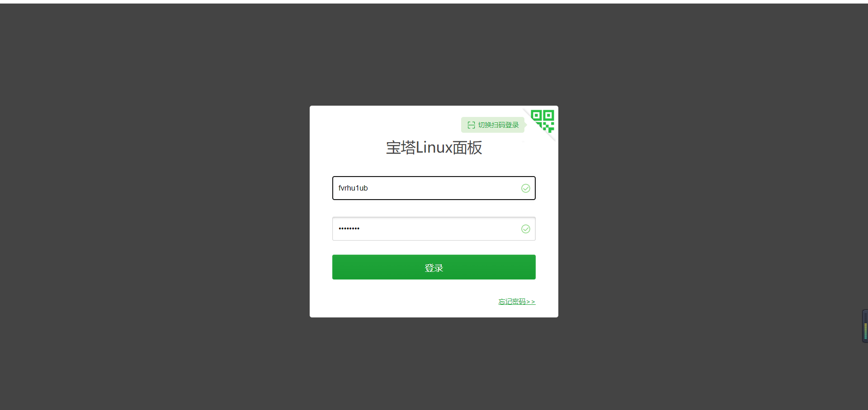The width and height of the screenshot is (868, 410).
Task: Focus the username field containing fvrhu1ub
Action: tap(434, 188)
